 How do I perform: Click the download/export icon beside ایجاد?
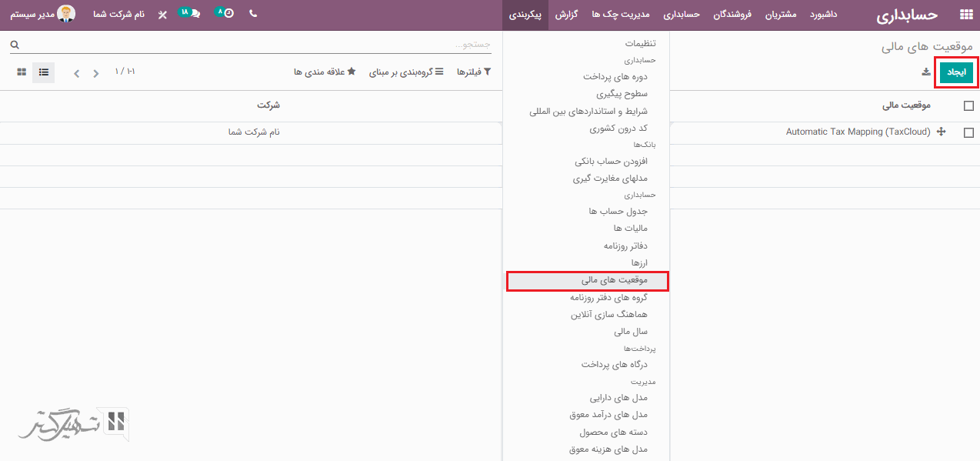click(926, 72)
